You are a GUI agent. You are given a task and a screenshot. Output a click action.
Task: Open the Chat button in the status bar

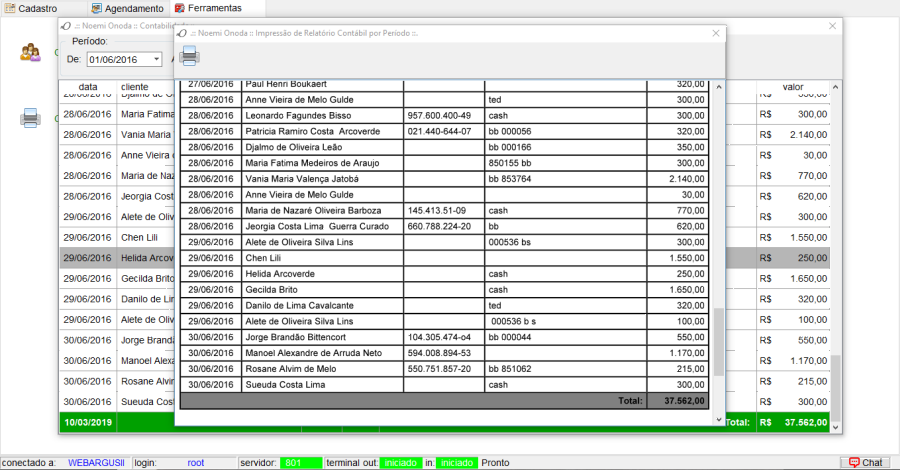[865, 462]
